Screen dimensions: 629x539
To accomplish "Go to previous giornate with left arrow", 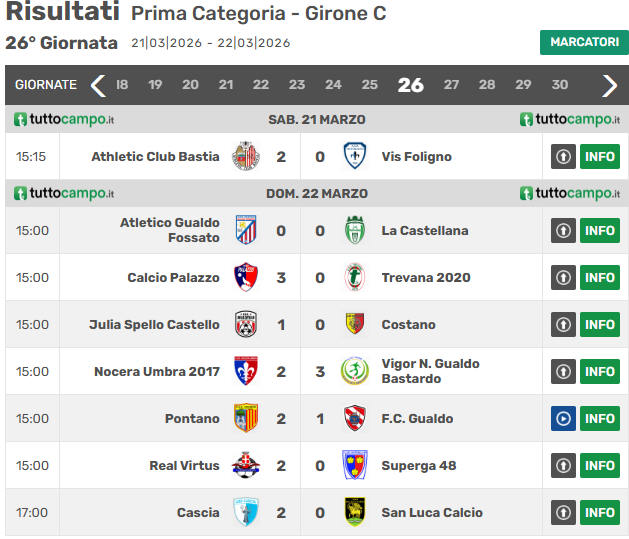I will pos(97,85).
